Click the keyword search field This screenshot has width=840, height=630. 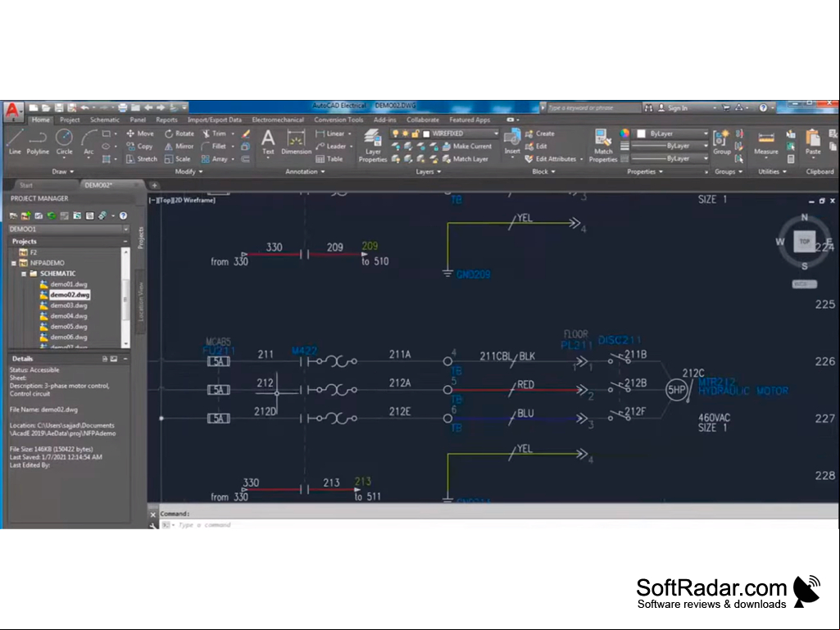point(593,108)
